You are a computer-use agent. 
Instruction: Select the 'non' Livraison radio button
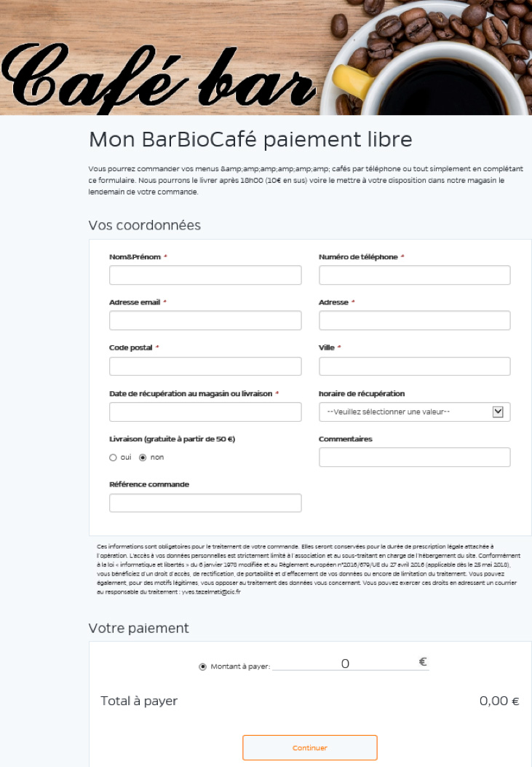[x=143, y=457]
